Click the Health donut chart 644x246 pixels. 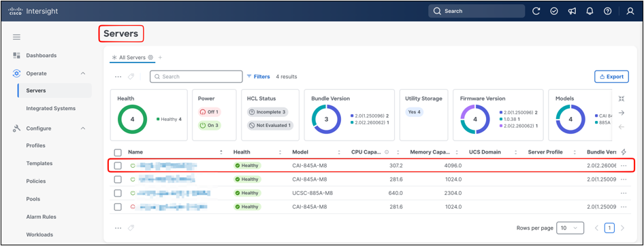pyautogui.click(x=132, y=120)
